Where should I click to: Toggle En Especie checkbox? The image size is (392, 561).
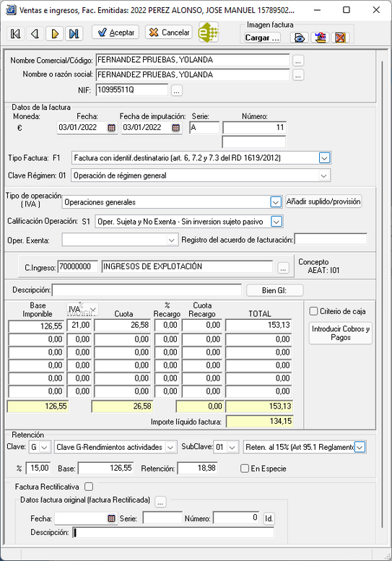tap(245, 469)
